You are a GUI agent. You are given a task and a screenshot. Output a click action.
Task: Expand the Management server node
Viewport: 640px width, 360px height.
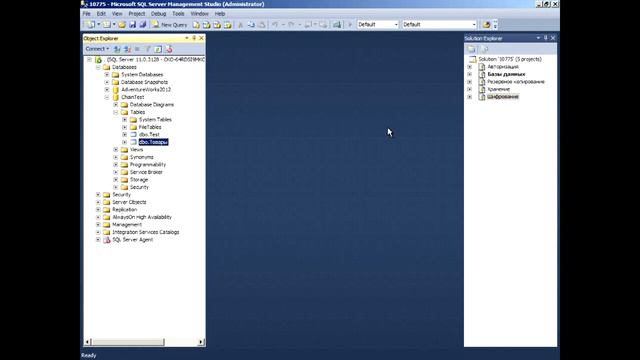point(98,224)
